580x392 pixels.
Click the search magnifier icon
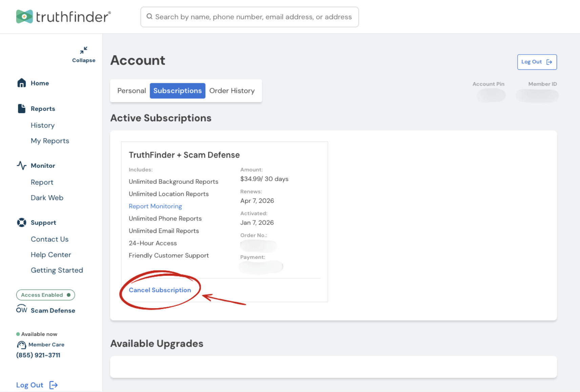tap(149, 17)
